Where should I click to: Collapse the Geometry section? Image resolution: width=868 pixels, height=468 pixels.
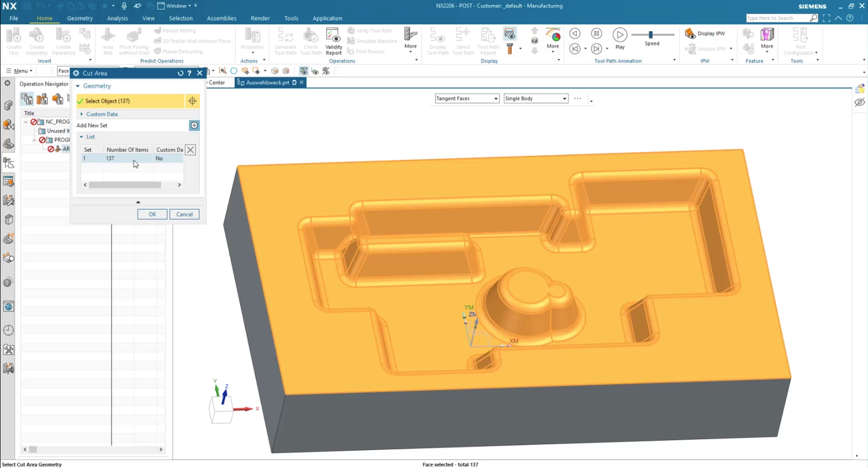pos(78,86)
